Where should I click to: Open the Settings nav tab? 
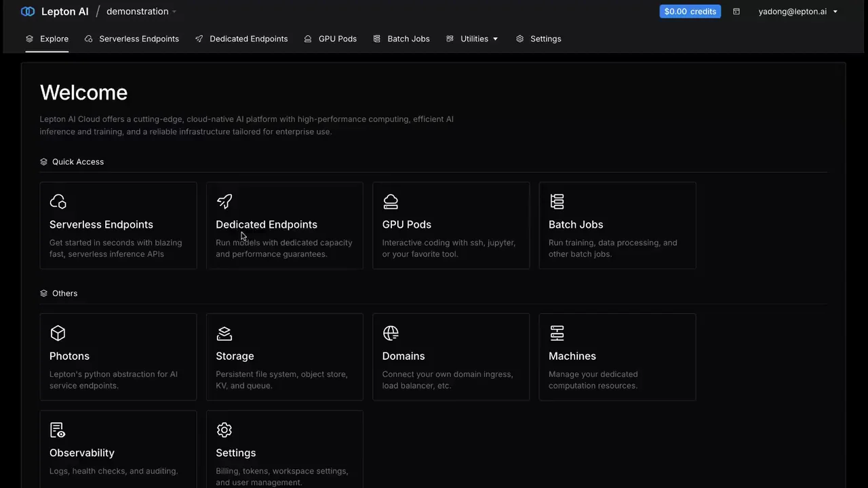(x=538, y=39)
